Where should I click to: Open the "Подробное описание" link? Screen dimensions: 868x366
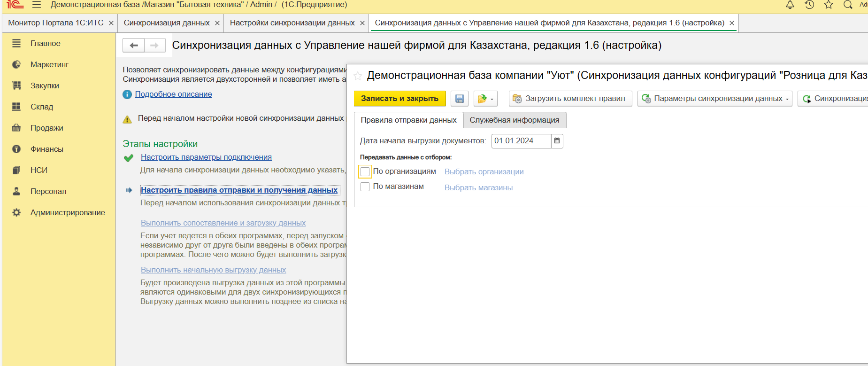click(x=173, y=94)
